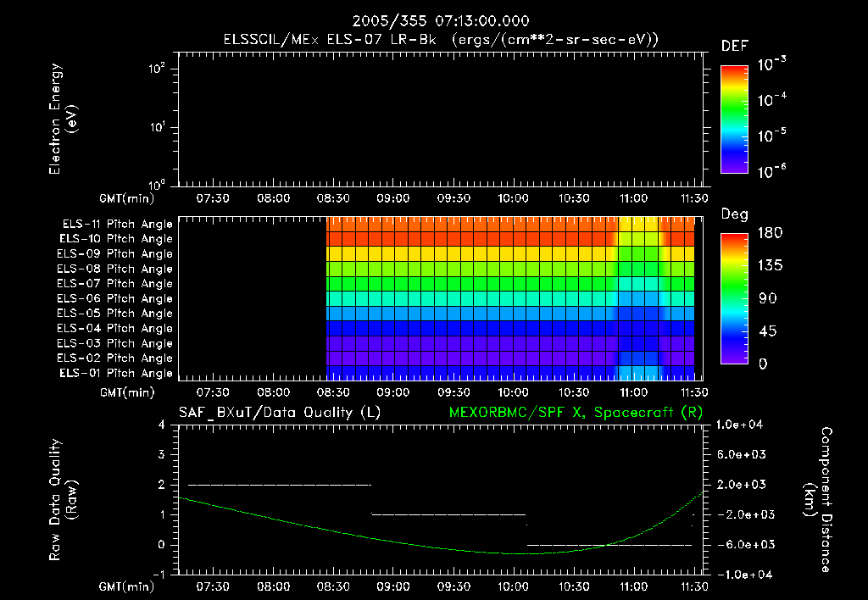Select the Electron Energy (eV) axis label

[63, 119]
